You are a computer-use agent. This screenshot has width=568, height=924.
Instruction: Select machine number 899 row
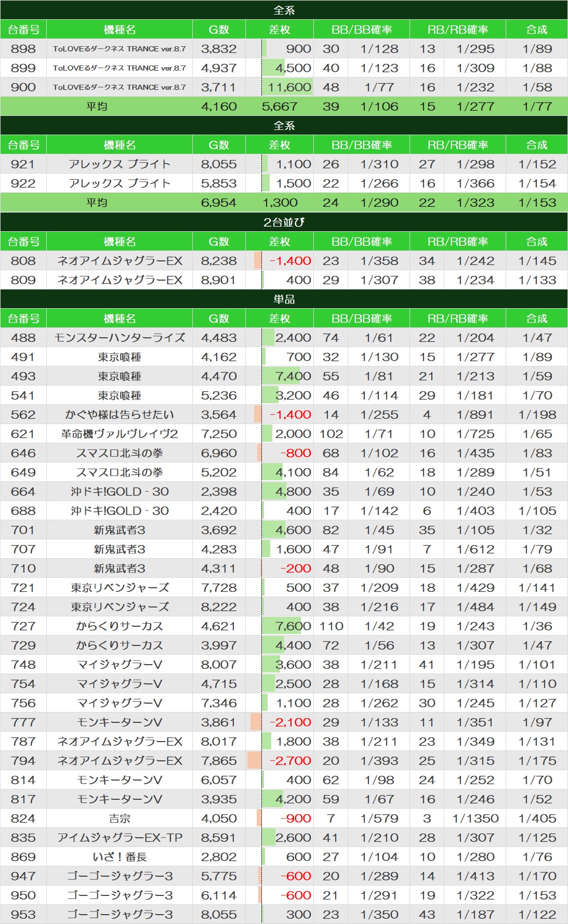pyautogui.click(x=284, y=68)
